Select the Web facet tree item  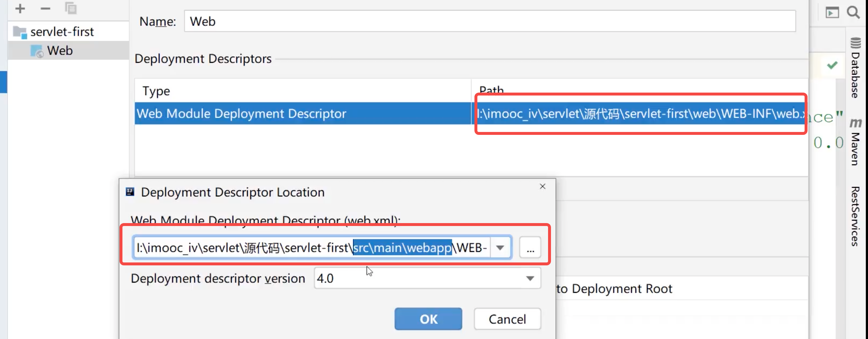[x=60, y=51]
